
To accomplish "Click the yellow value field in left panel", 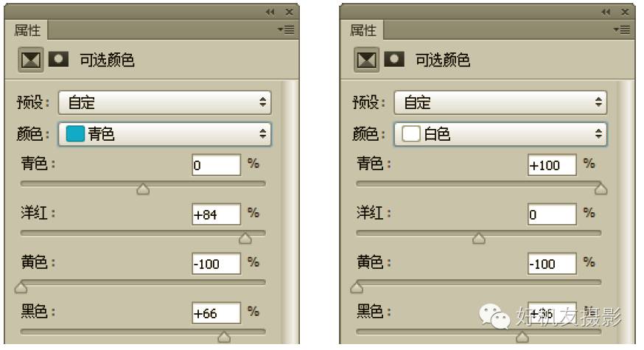I will [216, 264].
